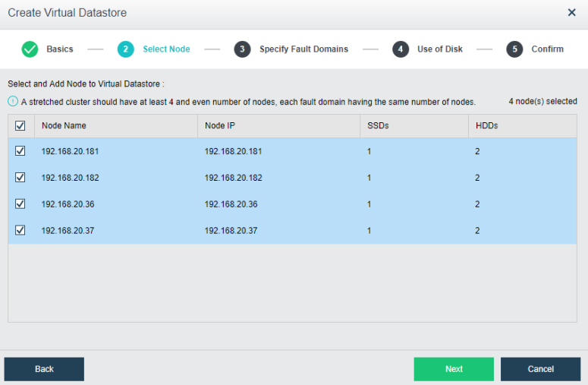
Task: Jump to the Confirm step label
Action: click(547, 49)
